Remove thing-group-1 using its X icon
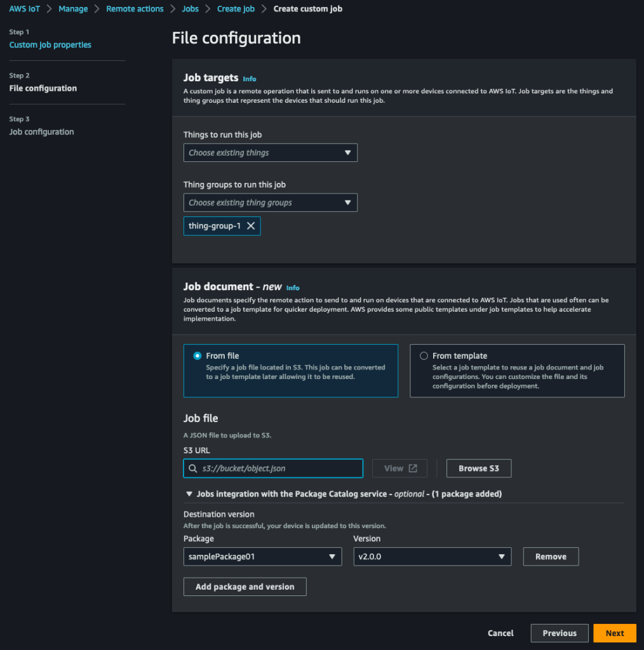644x650 pixels. pyautogui.click(x=251, y=225)
